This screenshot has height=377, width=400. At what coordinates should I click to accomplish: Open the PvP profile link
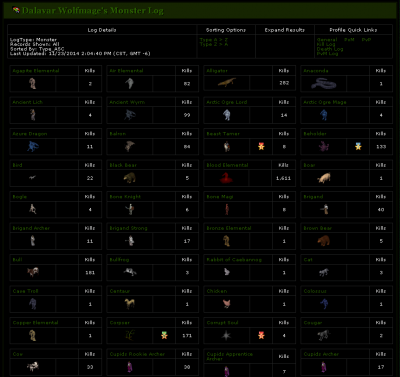click(x=366, y=40)
